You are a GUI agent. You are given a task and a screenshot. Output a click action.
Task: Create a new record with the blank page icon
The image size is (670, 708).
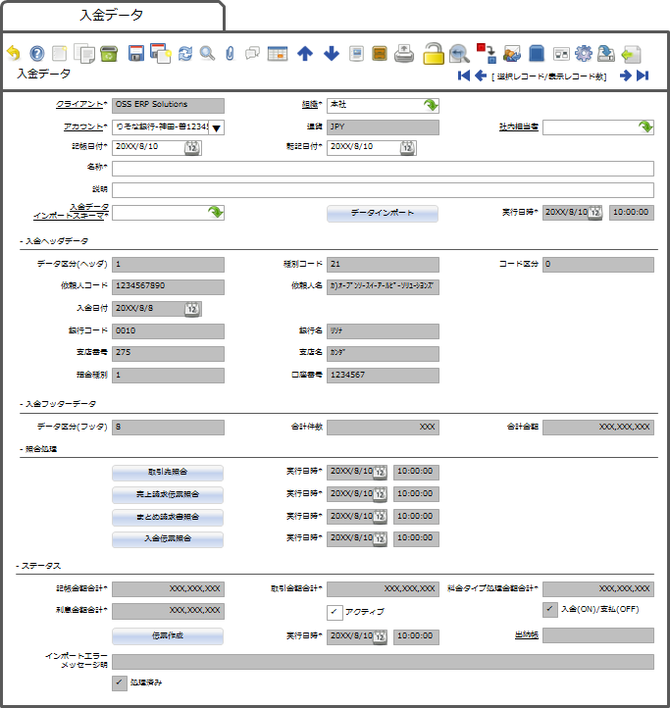(x=60, y=54)
